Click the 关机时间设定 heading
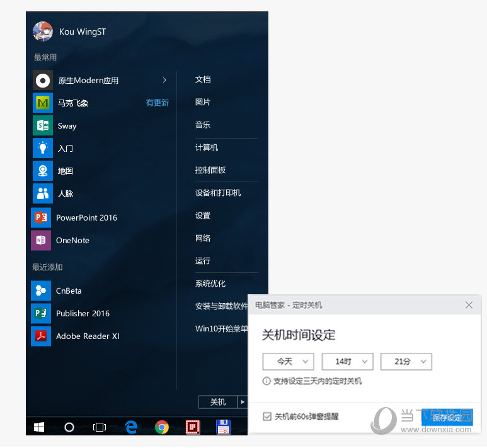 [299, 335]
